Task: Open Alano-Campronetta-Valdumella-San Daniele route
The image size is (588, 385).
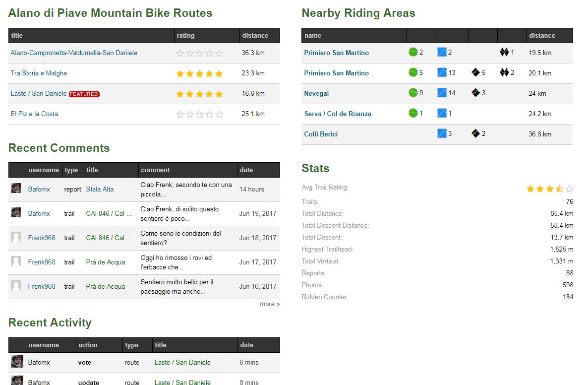Action: [x=74, y=53]
